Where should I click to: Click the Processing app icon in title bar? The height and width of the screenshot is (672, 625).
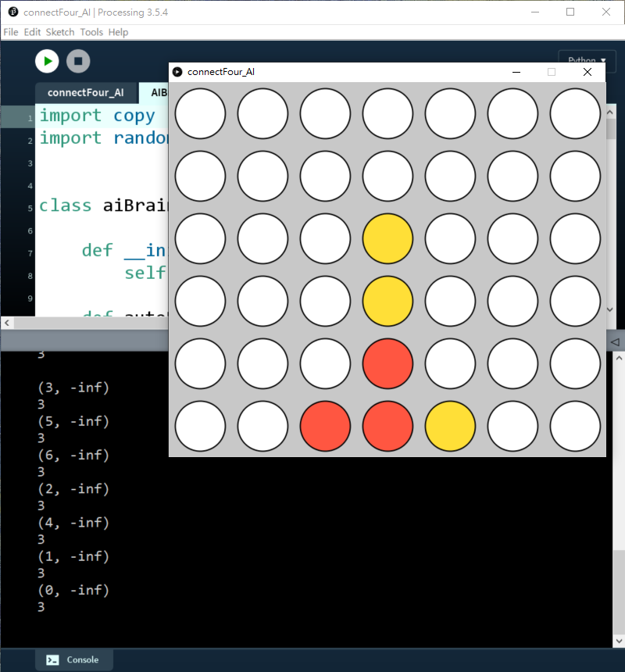click(x=12, y=13)
